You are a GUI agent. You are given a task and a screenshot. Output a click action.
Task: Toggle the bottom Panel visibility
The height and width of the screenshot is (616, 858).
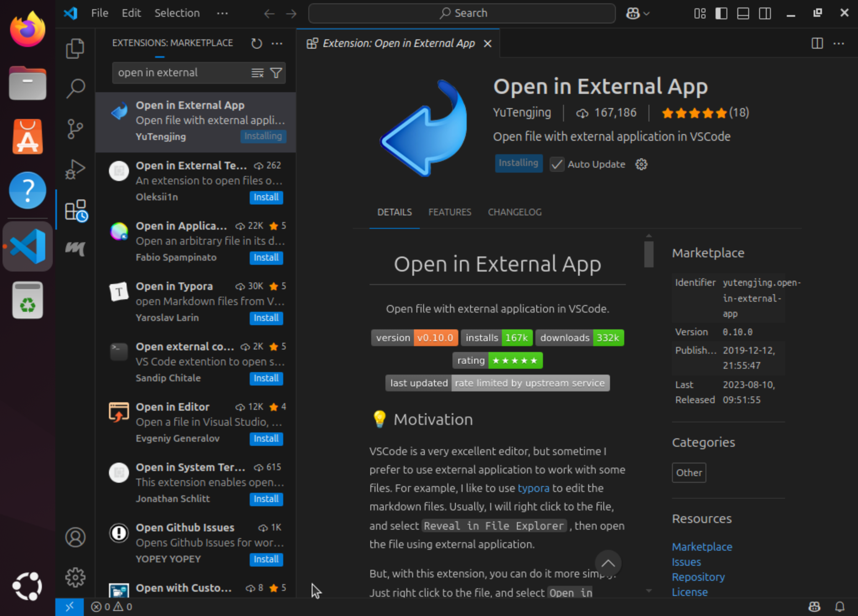tap(743, 13)
